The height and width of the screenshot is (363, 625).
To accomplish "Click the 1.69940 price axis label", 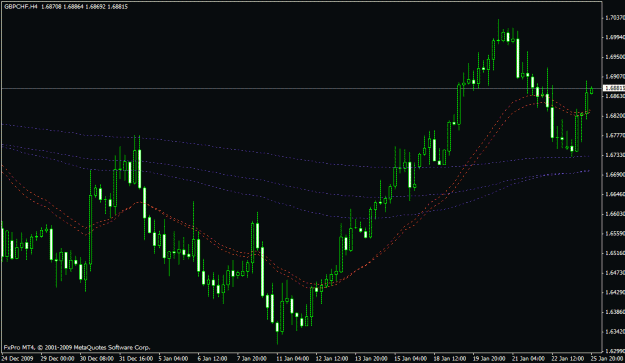I will click(x=615, y=37).
